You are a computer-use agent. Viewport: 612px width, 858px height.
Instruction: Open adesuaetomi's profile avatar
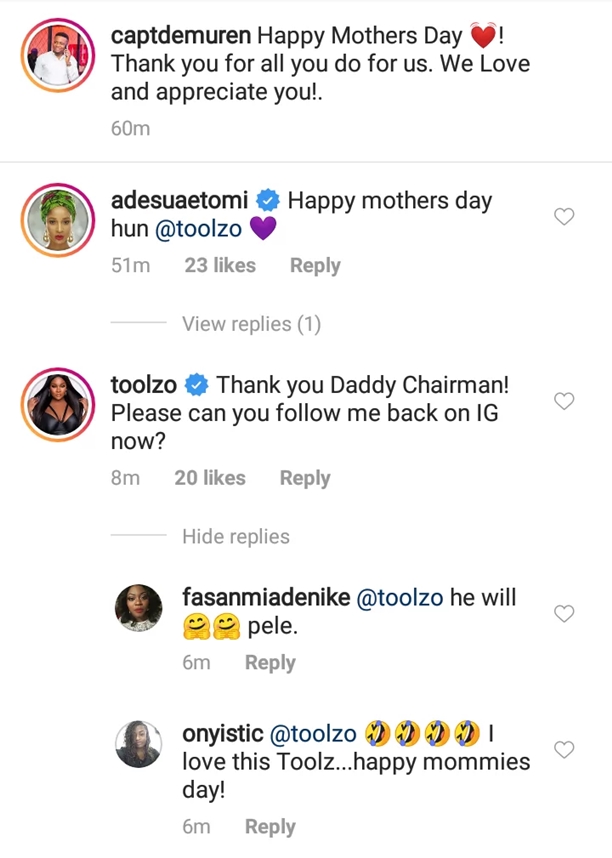[54, 222]
